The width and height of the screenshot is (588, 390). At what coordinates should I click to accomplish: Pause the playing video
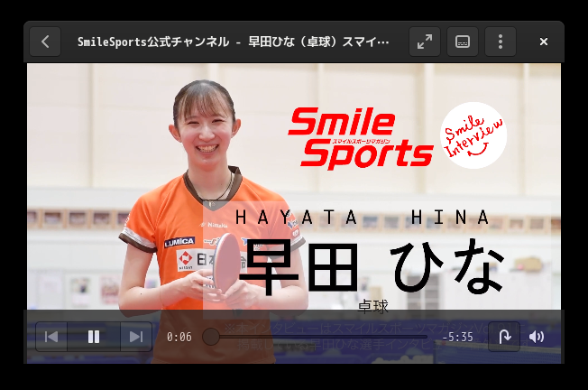point(94,337)
